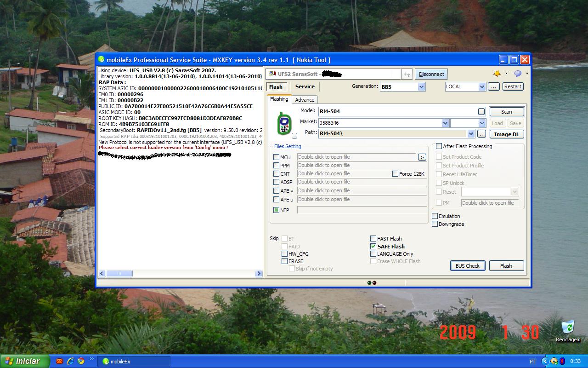Select the Advance sub-tab
The width and height of the screenshot is (588, 368).
(305, 100)
